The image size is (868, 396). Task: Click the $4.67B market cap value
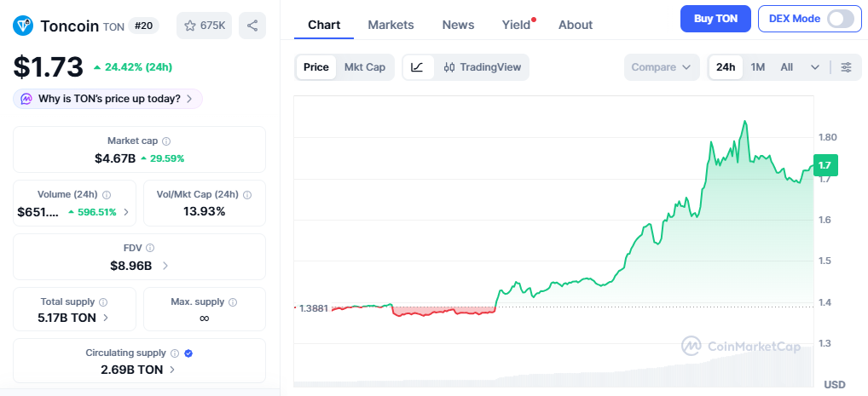click(115, 158)
